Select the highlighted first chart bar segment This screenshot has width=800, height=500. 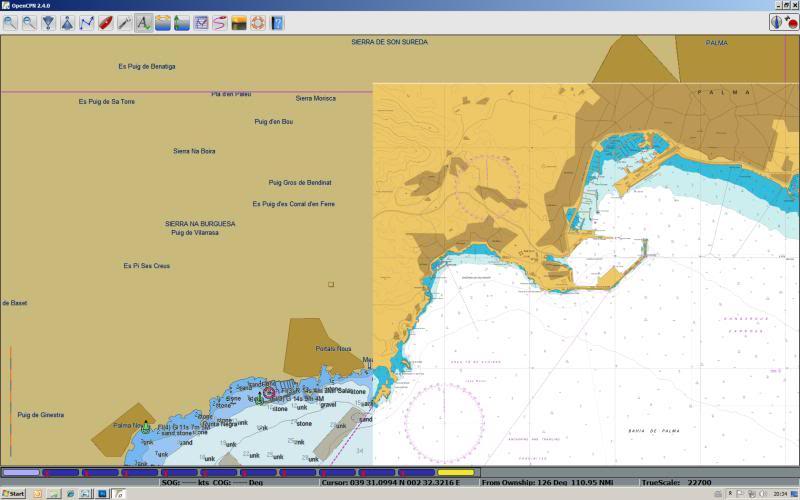pos(22,472)
